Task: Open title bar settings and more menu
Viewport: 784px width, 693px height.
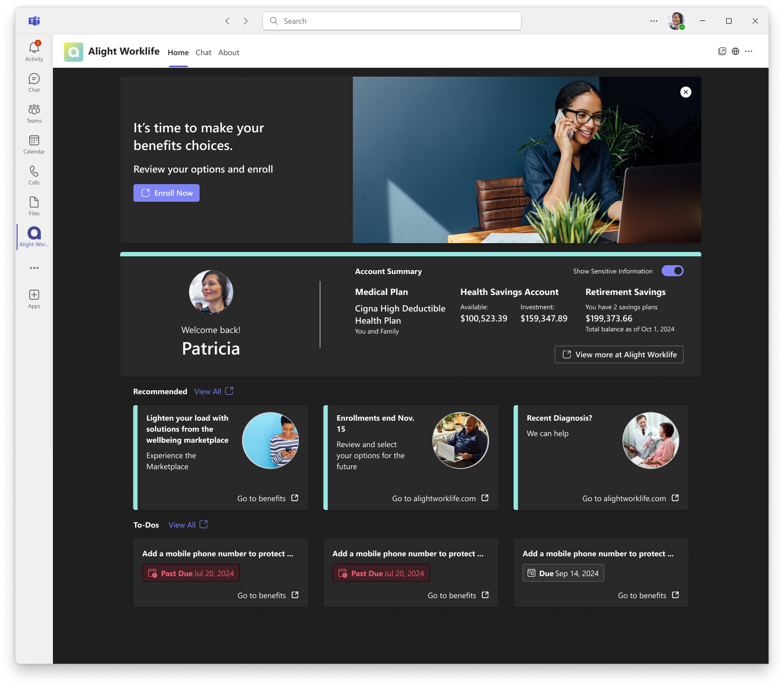Action: click(x=654, y=21)
